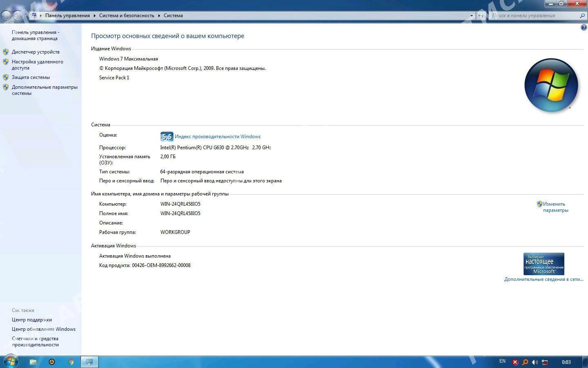Click the taskbar clock showing 0:03
Image resolution: width=588 pixels, height=368 pixels.
[x=566, y=362]
